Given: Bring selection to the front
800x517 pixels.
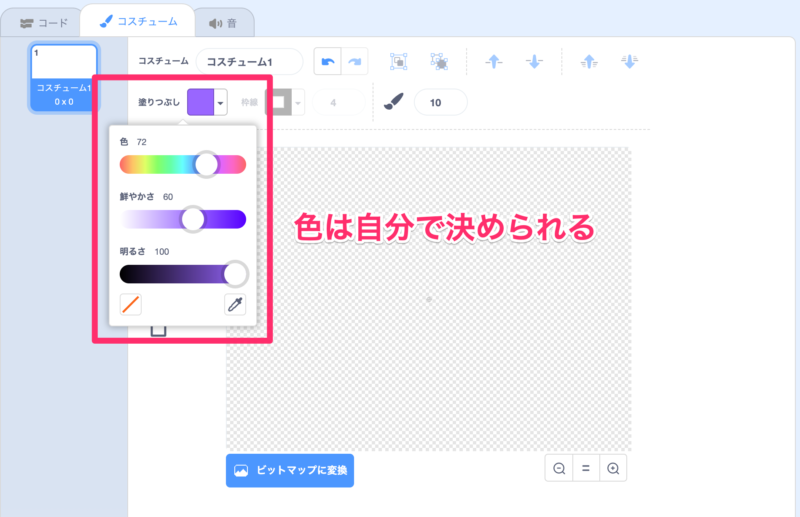Looking at the screenshot, I should 589,62.
